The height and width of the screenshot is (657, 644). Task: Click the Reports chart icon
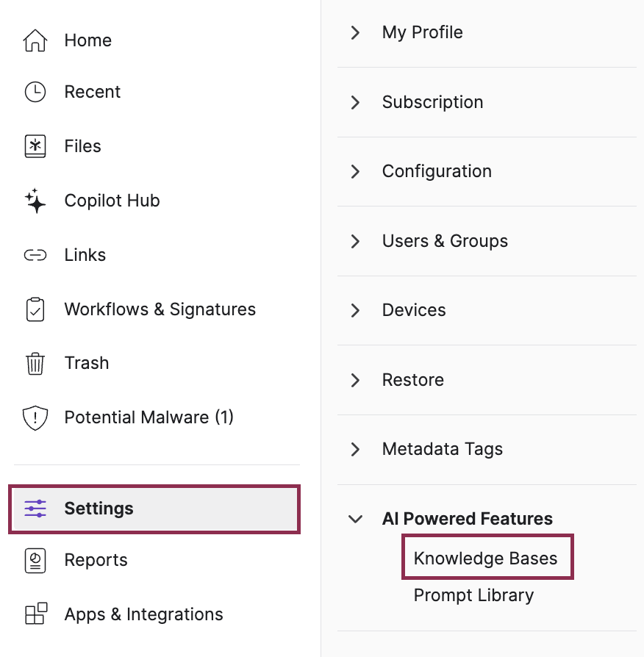(35, 560)
